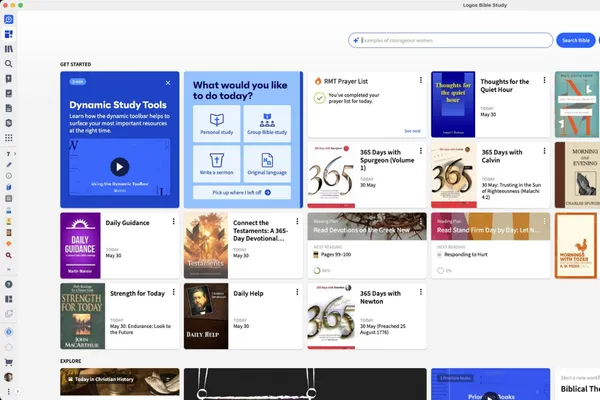Open the Daily Guidance purple book cover
The height and width of the screenshot is (400, 600).
pyautogui.click(x=80, y=245)
